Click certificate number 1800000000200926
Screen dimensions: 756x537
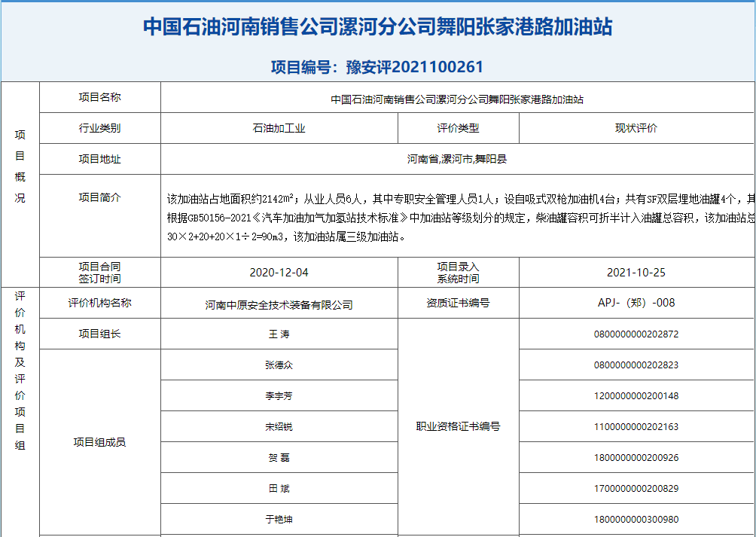click(x=636, y=458)
